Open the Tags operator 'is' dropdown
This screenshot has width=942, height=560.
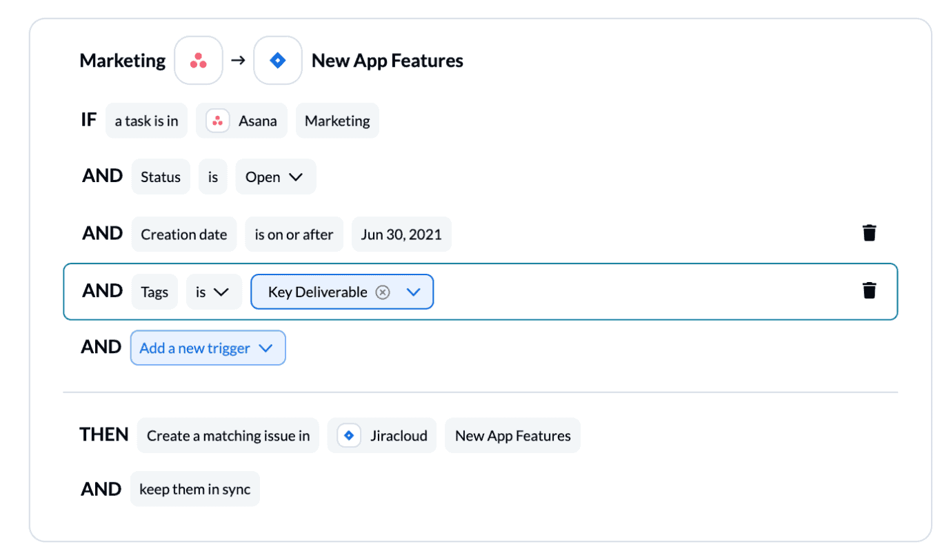pos(214,292)
